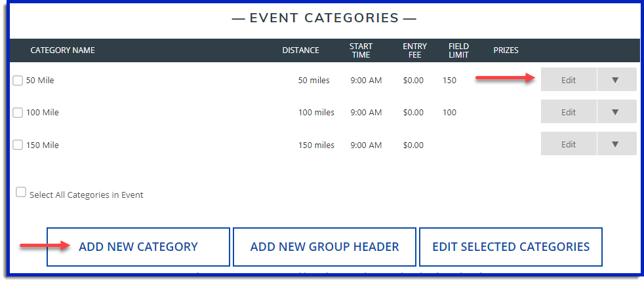Check the 50 Mile category checkbox
Screen dimensions: 644x283
(x=18, y=81)
